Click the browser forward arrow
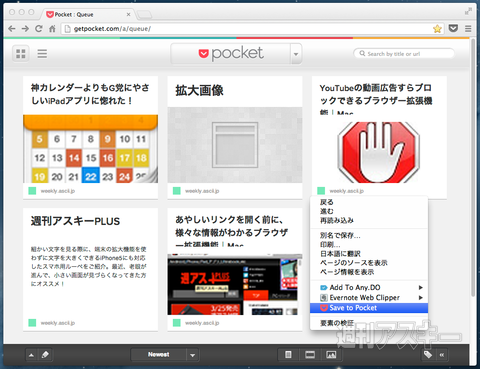 [x=25, y=29]
